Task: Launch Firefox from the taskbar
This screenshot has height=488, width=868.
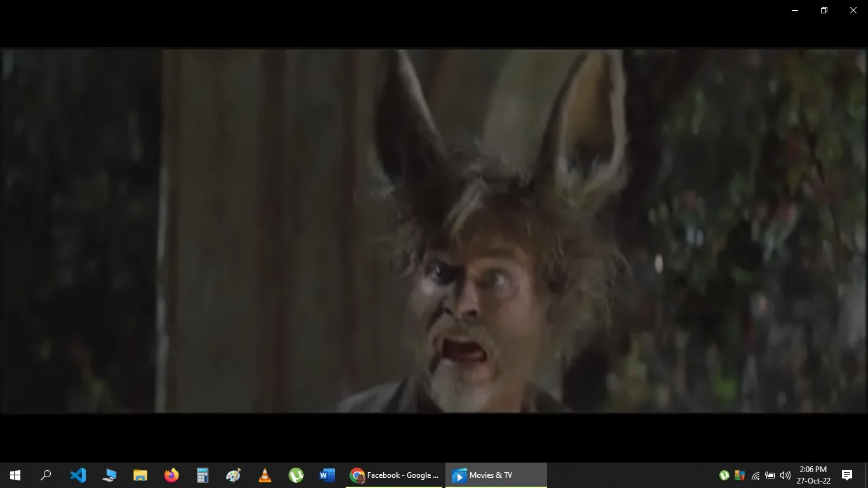Action: point(171,475)
